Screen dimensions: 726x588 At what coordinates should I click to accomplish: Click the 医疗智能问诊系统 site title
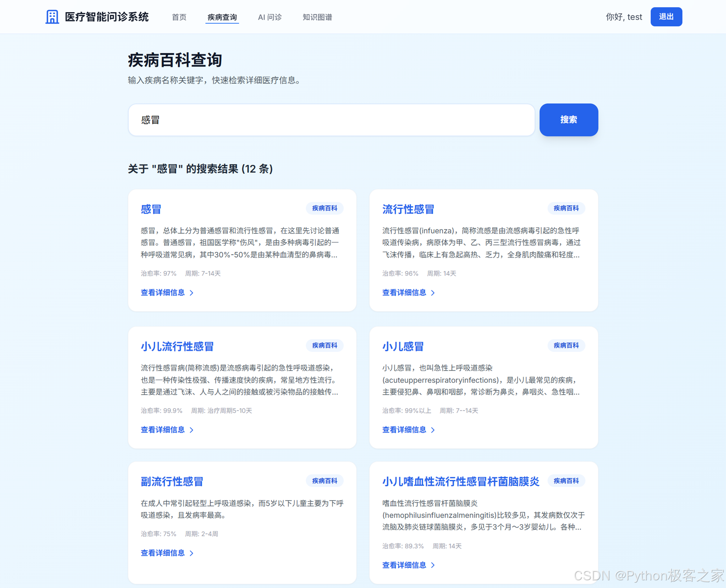(107, 17)
